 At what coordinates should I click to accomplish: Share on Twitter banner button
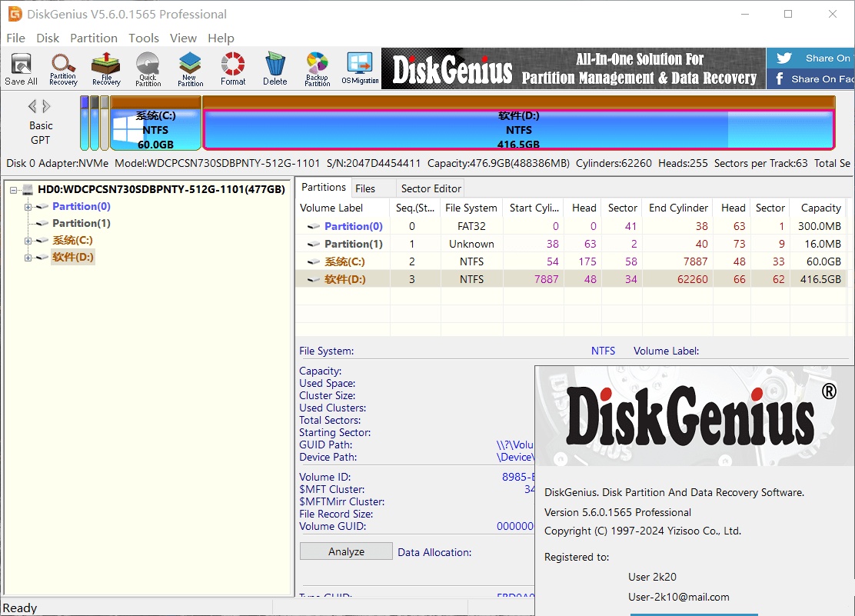pyautogui.click(x=810, y=58)
